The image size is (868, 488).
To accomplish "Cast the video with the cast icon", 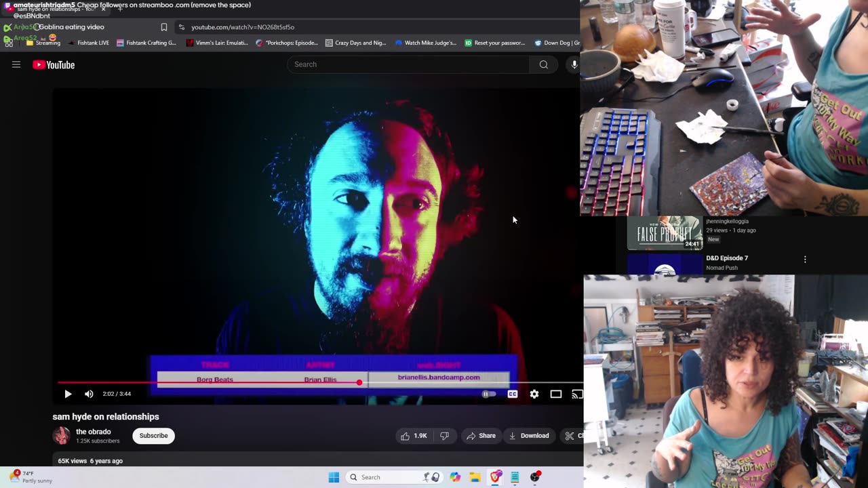I will pyautogui.click(x=577, y=394).
